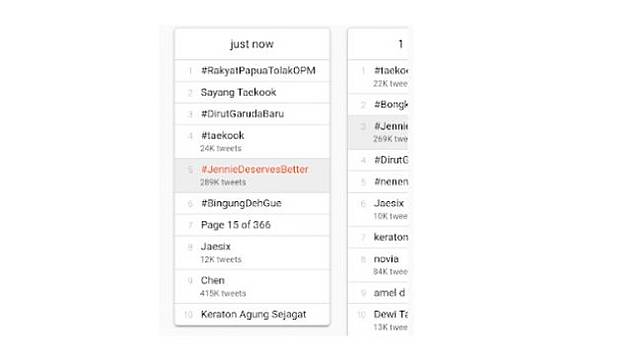Open #taekook trend in second column
This screenshot has height=361, width=644.
point(378,77)
